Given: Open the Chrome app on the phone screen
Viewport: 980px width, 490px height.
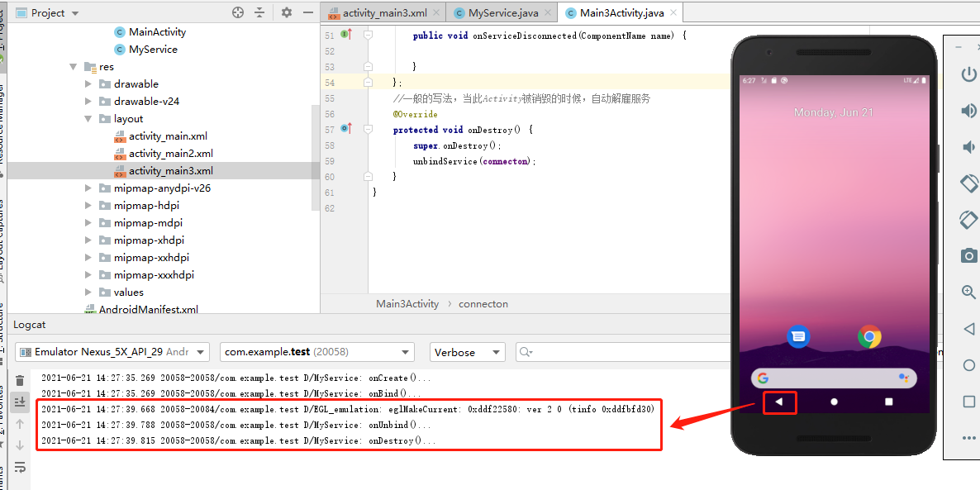Looking at the screenshot, I should pos(869,337).
